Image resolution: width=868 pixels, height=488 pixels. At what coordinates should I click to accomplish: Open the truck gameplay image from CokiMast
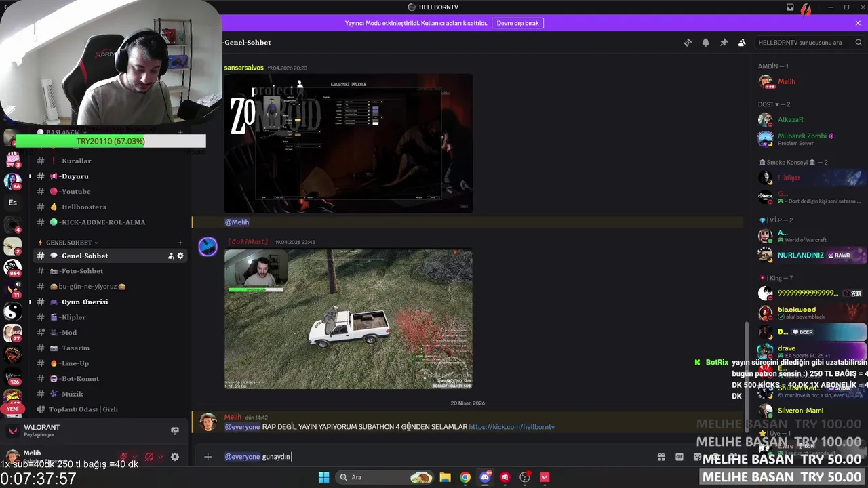pyautogui.click(x=349, y=319)
